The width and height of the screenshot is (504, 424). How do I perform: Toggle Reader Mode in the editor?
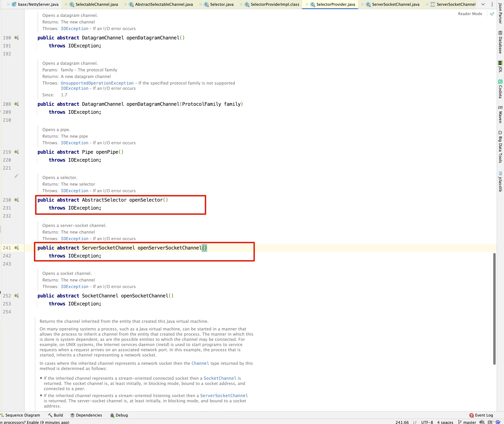coord(470,14)
